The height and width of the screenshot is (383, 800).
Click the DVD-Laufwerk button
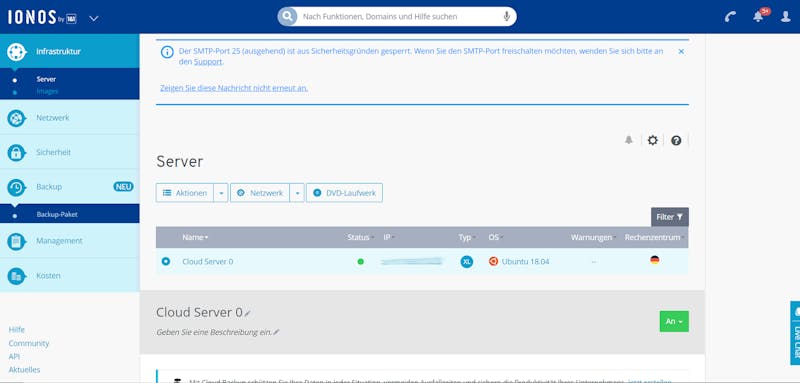(x=344, y=193)
